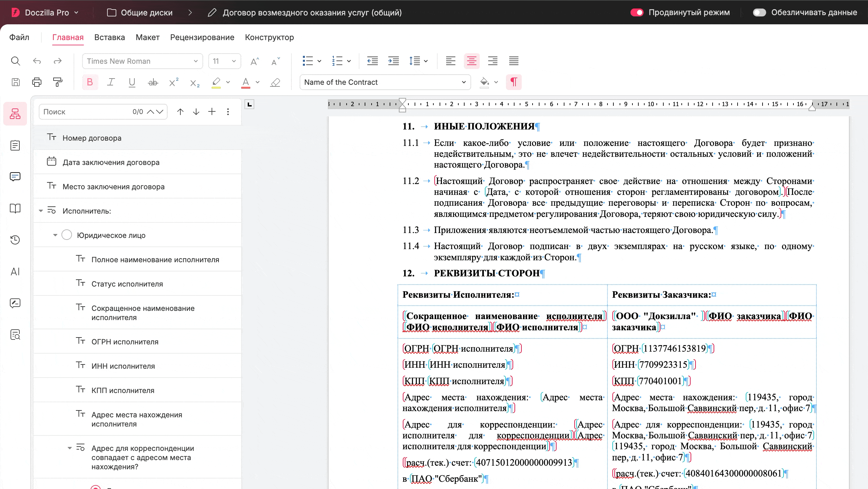This screenshot has width=868, height=489.
Task: Switch to the Вставка tab
Action: point(109,37)
